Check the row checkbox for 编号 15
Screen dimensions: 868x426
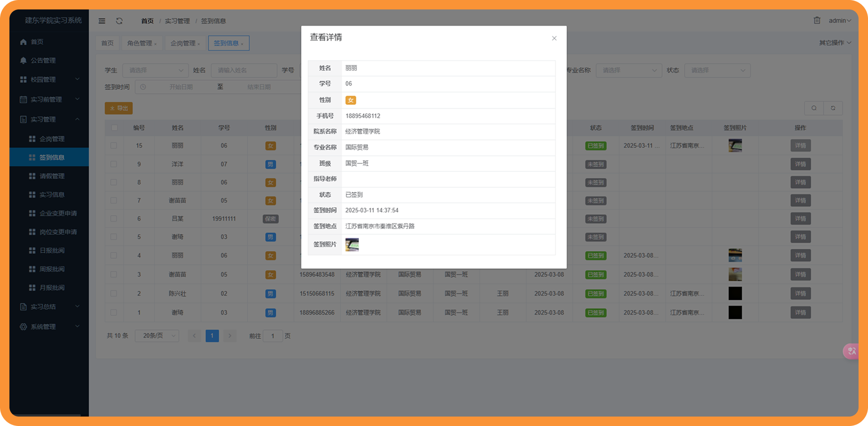[114, 145]
